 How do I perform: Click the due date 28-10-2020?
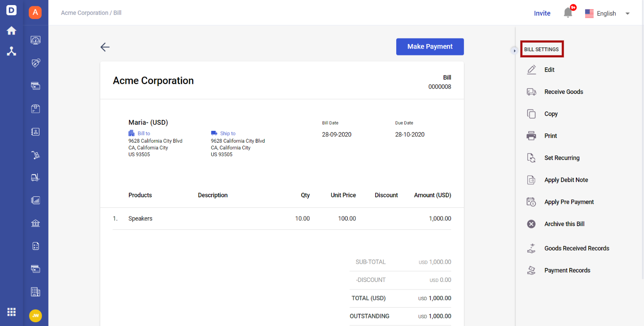tap(410, 135)
